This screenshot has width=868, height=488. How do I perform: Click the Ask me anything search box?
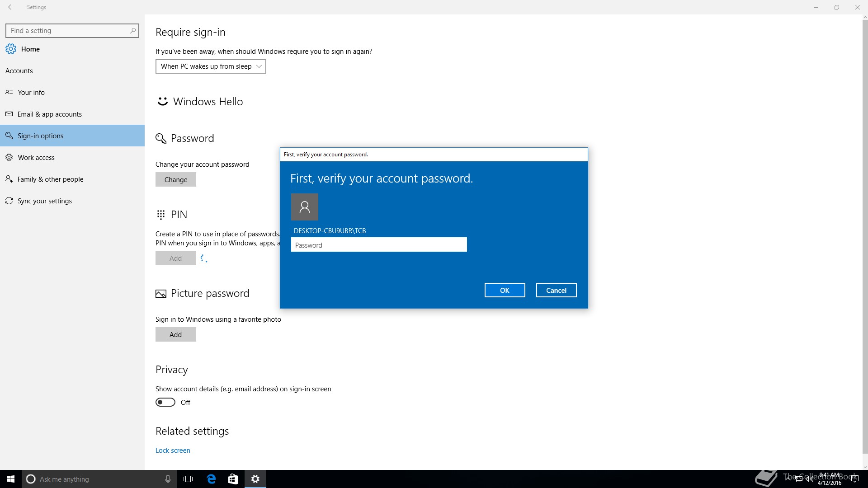(99, 479)
